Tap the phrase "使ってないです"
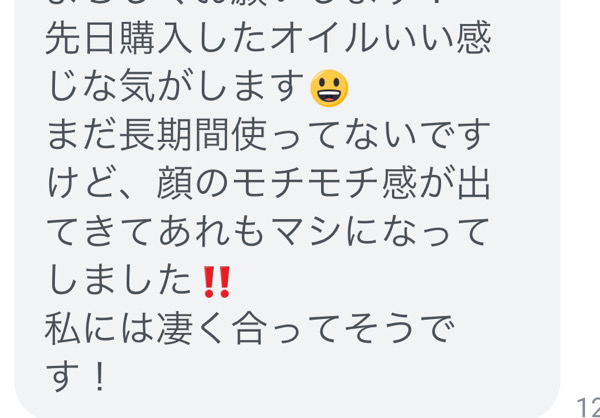 click(361, 136)
